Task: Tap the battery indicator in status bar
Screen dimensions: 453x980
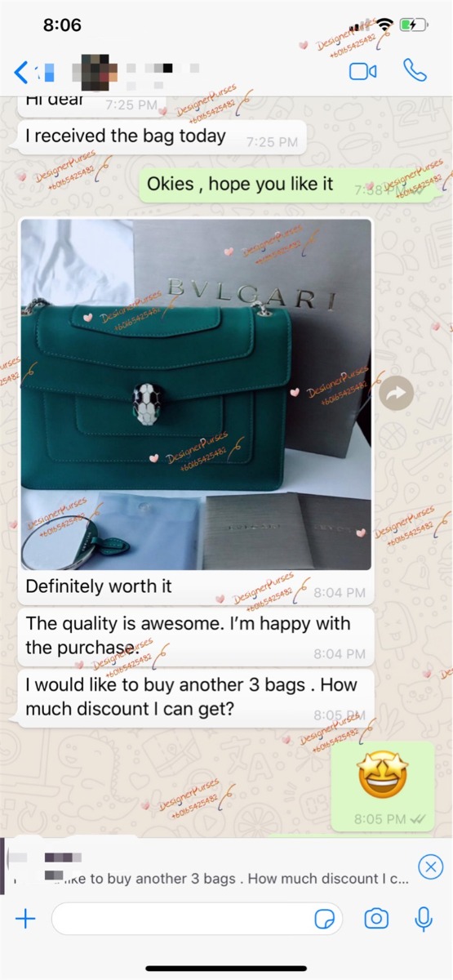Action: 414,25
